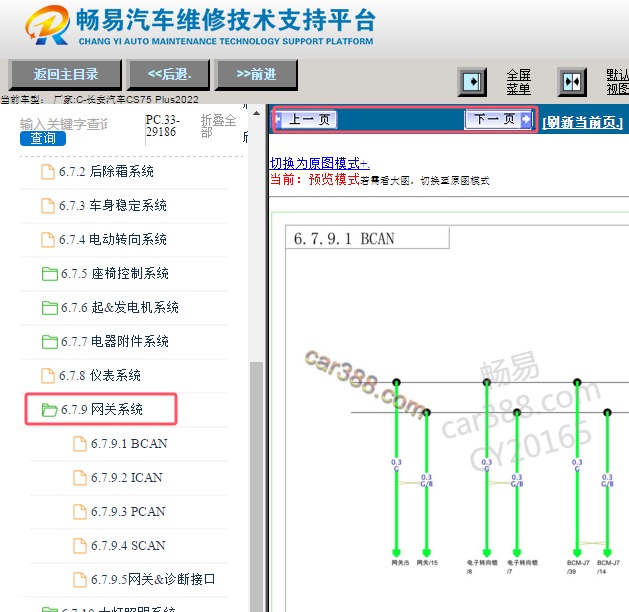Click 折叠全部 to collapse all
The image size is (629, 612).
pos(218,126)
